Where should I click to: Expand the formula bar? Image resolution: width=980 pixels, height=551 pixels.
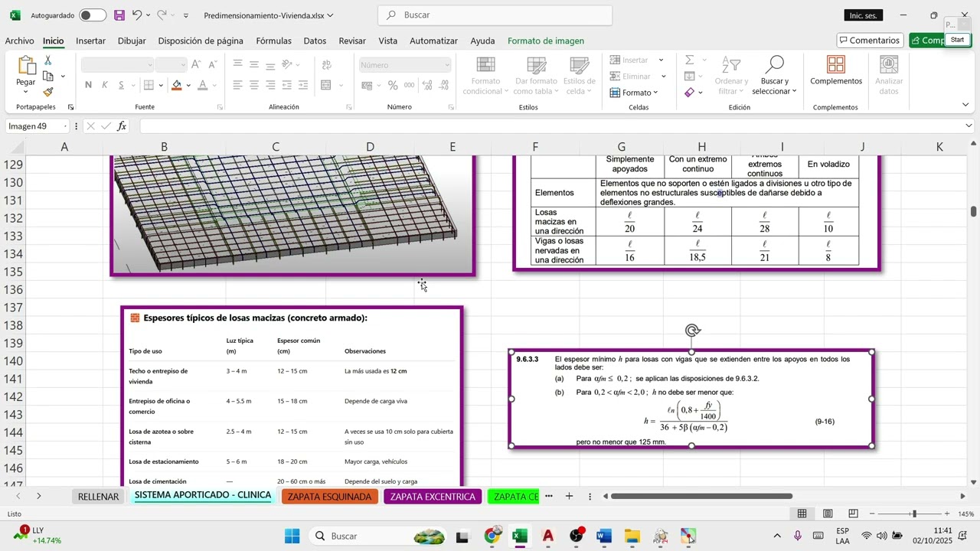(x=969, y=126)
